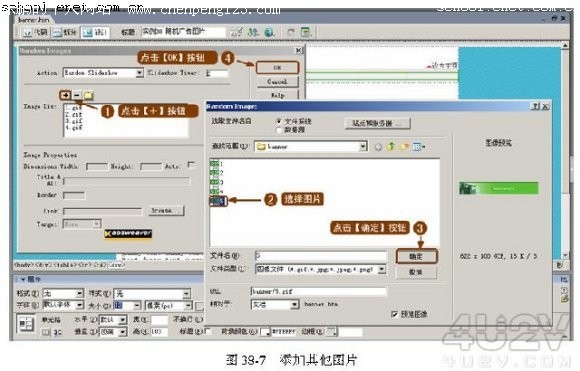Select 4.gif in the Image List
The height and width of the screenshot is (371, 580).
coord(74,128)
